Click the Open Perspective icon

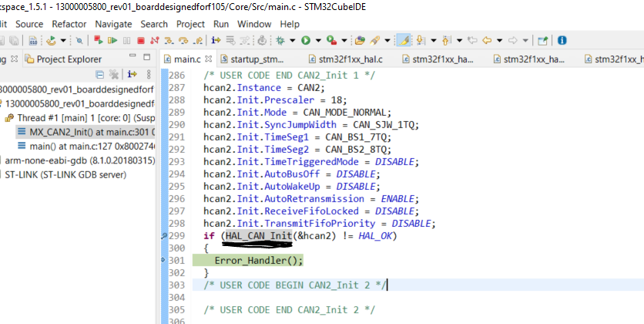pos(543,40)
